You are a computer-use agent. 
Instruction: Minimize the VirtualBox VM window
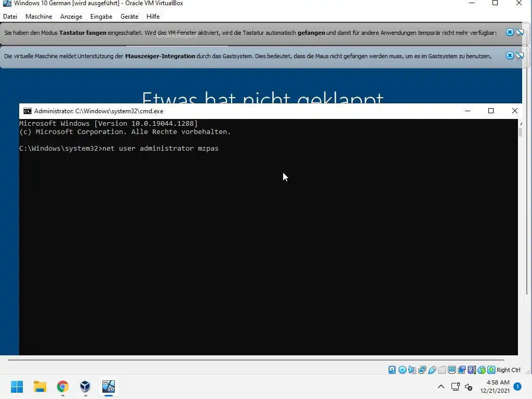[x=472, y=3]
